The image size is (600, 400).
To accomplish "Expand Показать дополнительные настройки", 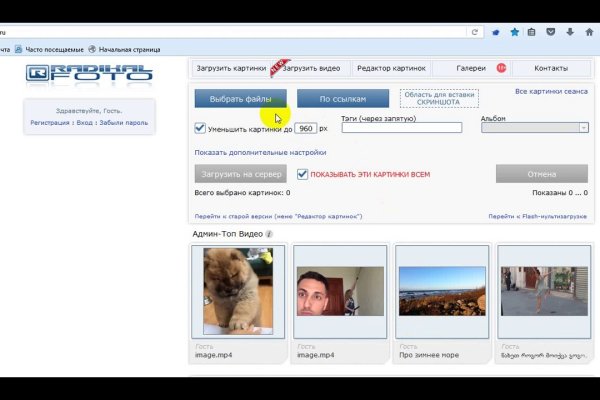I will [260, 153].
